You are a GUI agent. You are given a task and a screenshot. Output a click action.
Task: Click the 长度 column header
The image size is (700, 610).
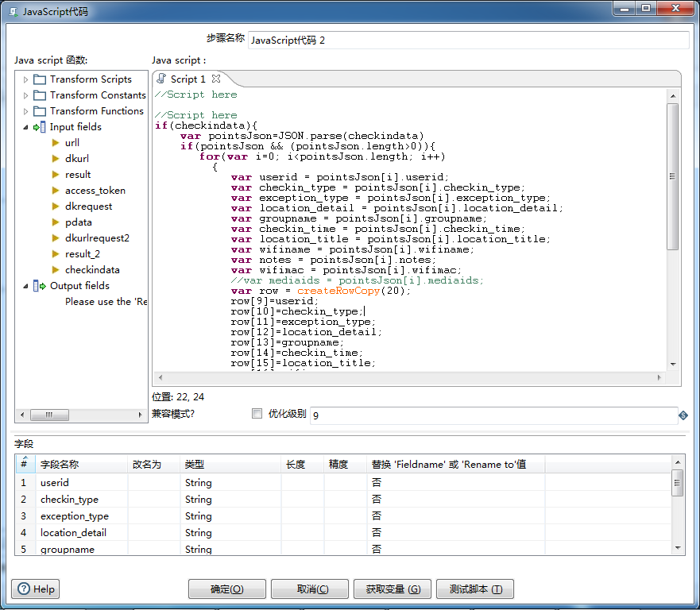[303, 465]
